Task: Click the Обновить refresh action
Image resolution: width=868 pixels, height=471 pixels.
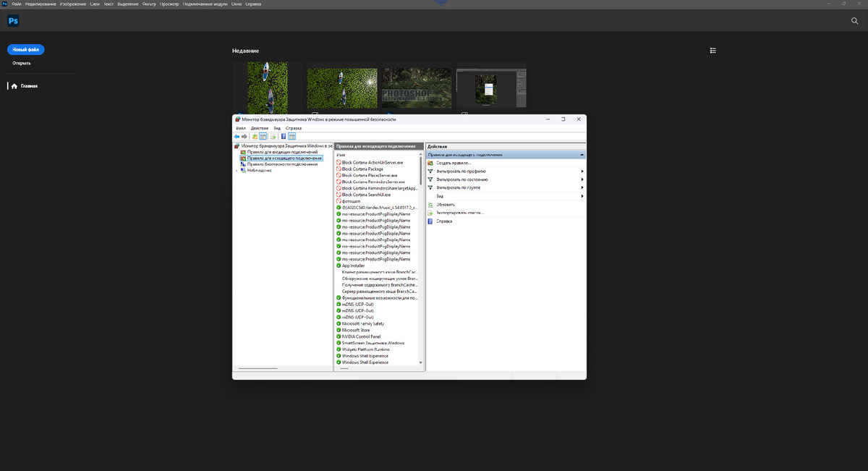Action: 446,205
